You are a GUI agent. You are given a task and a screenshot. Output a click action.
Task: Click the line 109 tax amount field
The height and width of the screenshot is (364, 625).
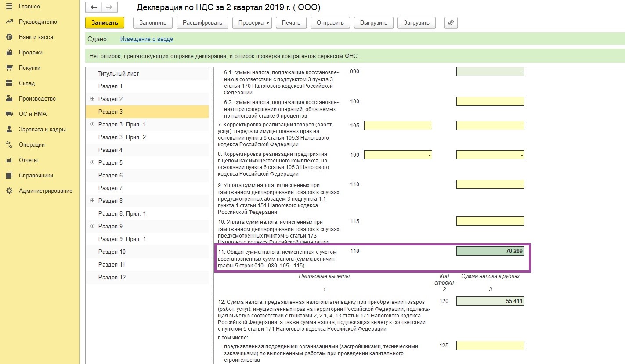click(x=490, y=155)
